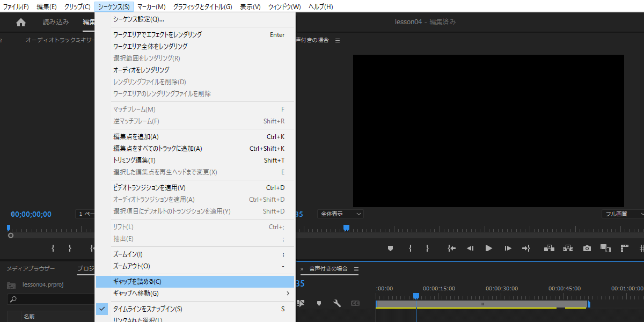Click the 00:00:30:00 timeline ruler label
The image size is (644, 322).
coord(502,289)
